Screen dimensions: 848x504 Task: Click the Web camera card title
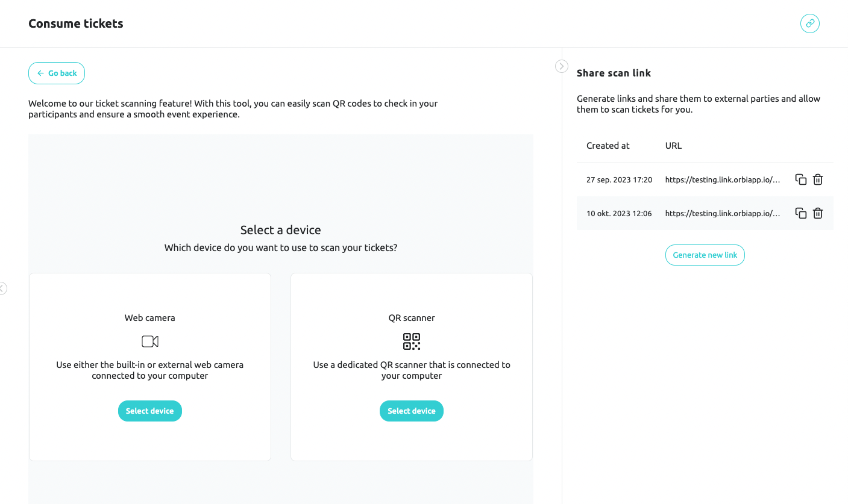click(150, 317)
